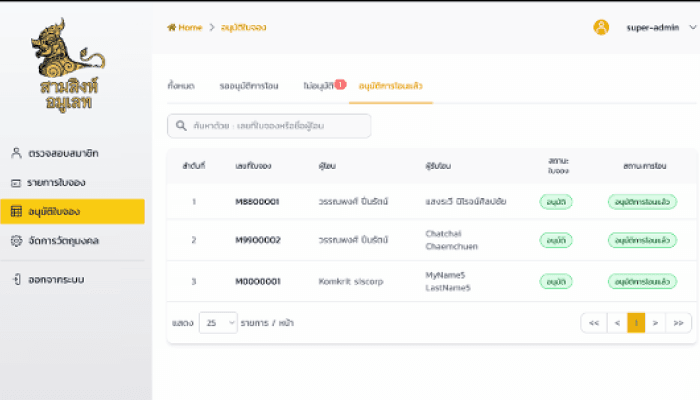Click the person icon for ตรวจสอบสมาชิก
700x400 pixels.
click(16, 153)
